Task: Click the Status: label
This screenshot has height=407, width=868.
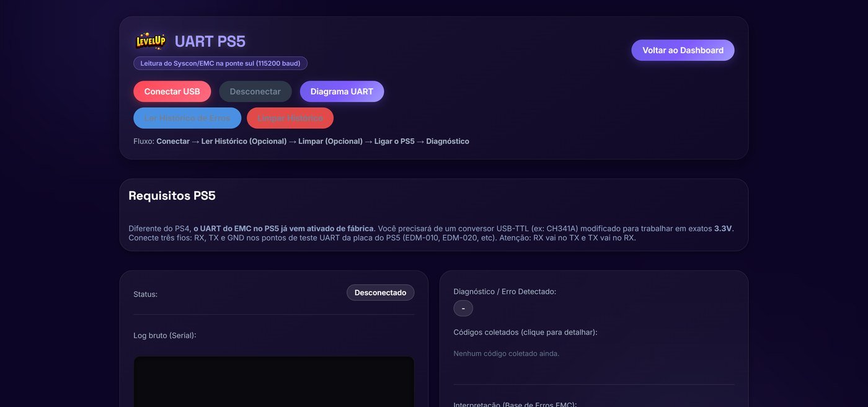Action: 145,294
